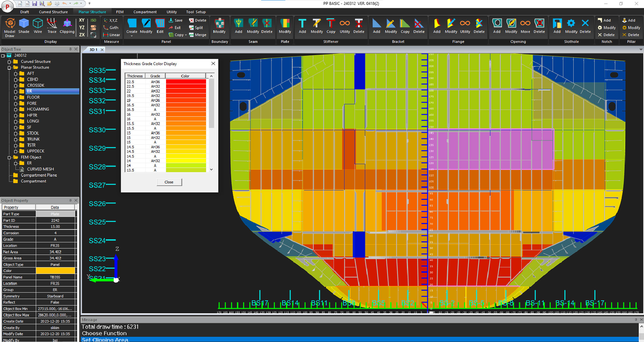Switch to the ZX view plane
This screenshot has height=342, width=644.
[82, 35]
